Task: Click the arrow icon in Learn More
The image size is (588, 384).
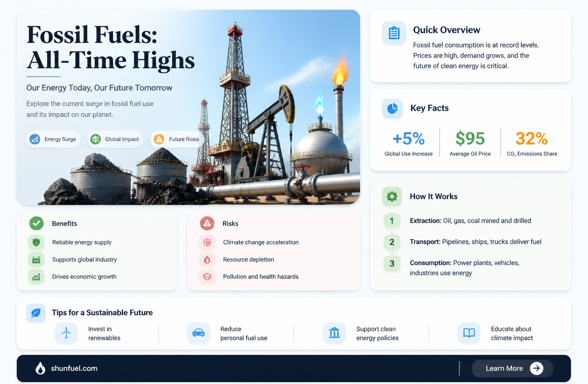Action: (x=536, y=368)
